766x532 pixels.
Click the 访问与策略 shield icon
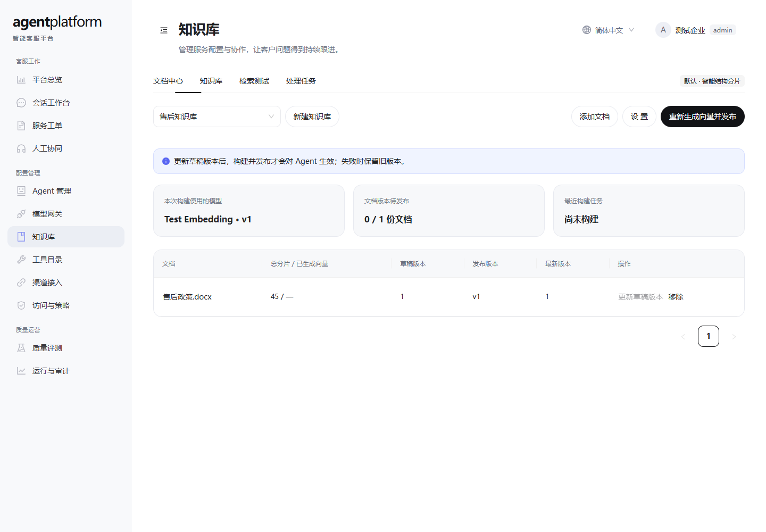coord(21,305)
